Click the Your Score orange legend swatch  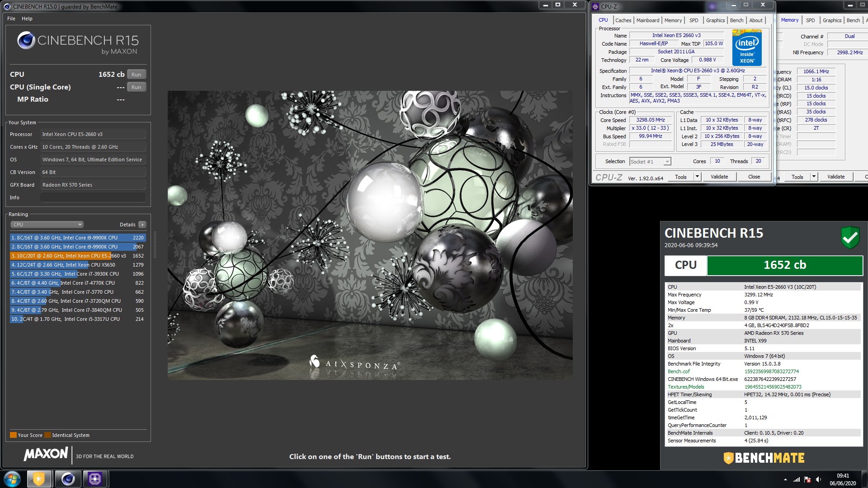click(13, 435)
